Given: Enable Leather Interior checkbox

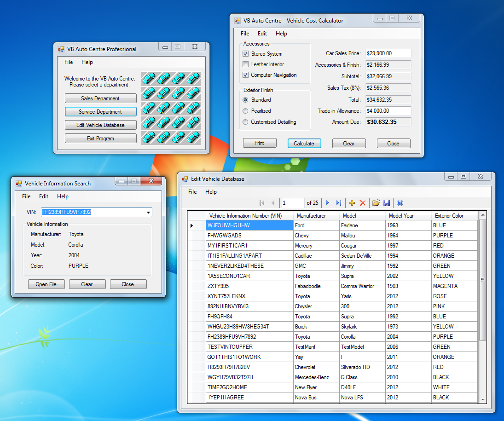Looking at the screenshot, I should (246, 64).
